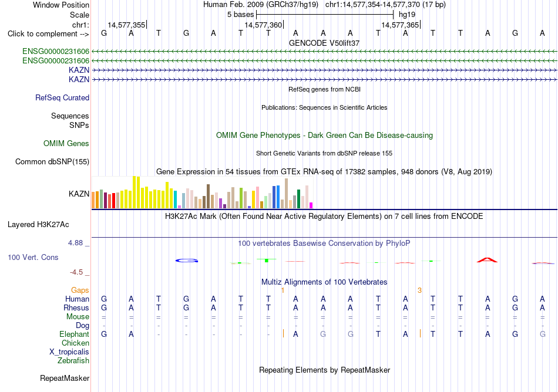Click the PhyloP Basewise Conservation title
558x392 pixels.
[324, 244]
